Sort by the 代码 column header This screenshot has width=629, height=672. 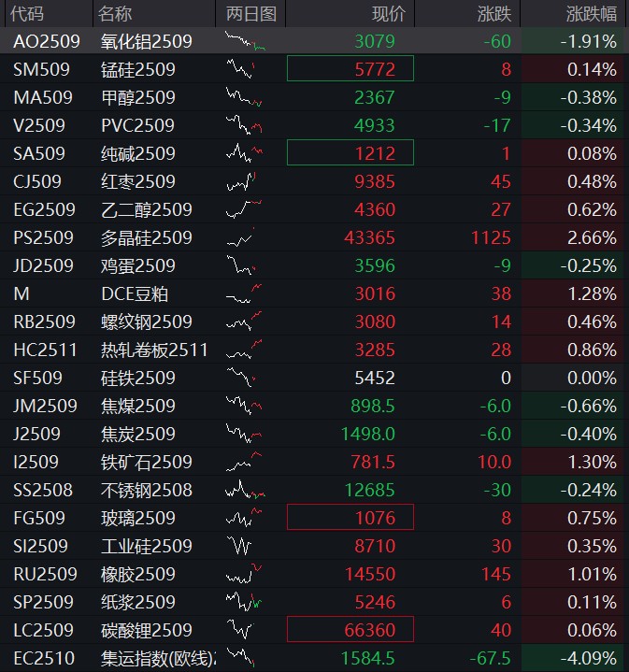coord(26,13)
